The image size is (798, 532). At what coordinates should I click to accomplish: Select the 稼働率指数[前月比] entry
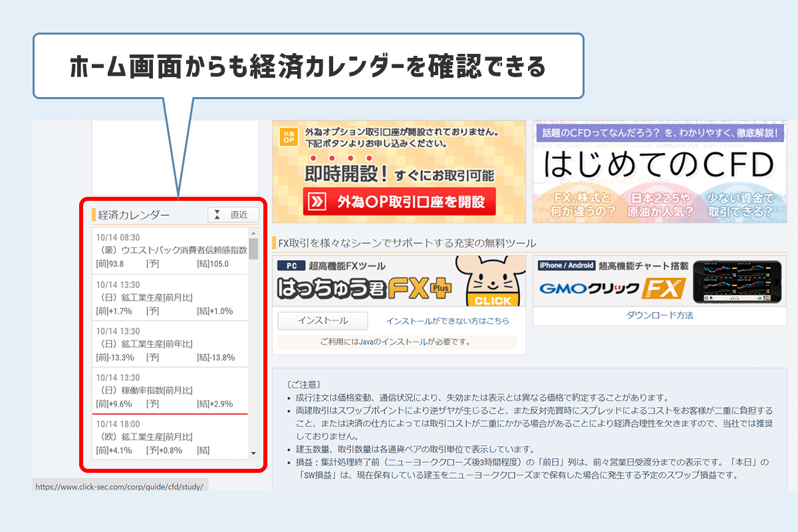(170, 391)
